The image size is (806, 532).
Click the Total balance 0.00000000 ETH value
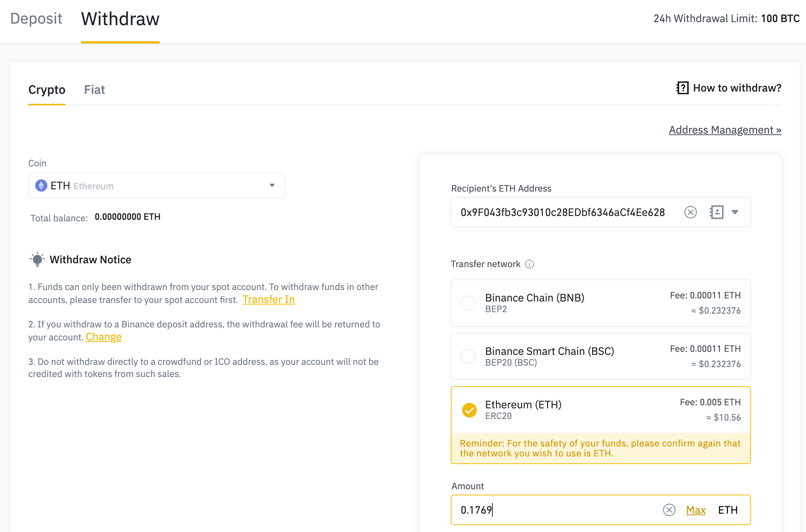point(128,217)
